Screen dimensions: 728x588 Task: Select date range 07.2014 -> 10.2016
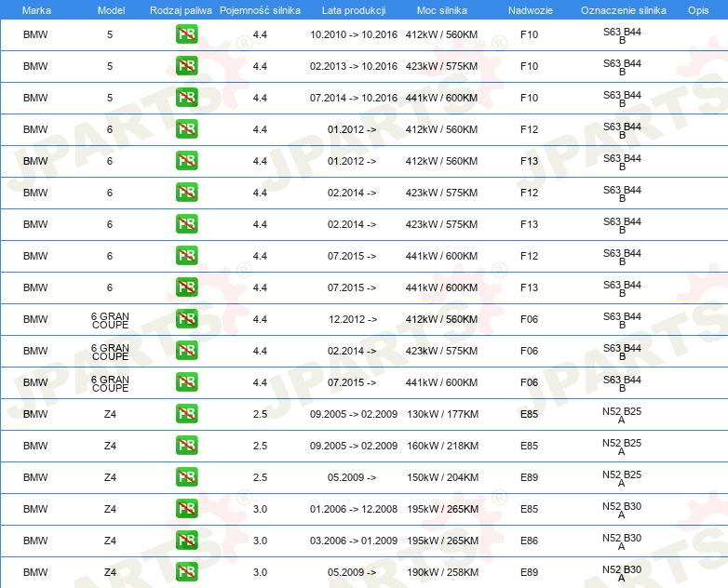point(354,98)
